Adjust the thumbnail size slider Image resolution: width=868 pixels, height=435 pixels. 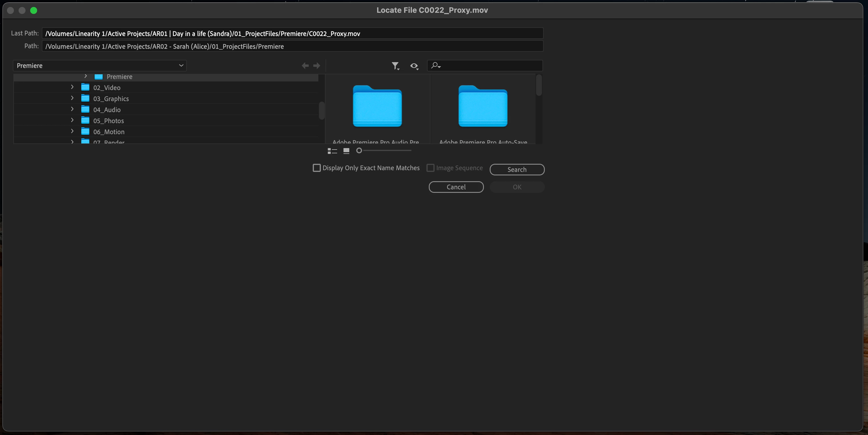pyautogui.click(x=359, y=151)
